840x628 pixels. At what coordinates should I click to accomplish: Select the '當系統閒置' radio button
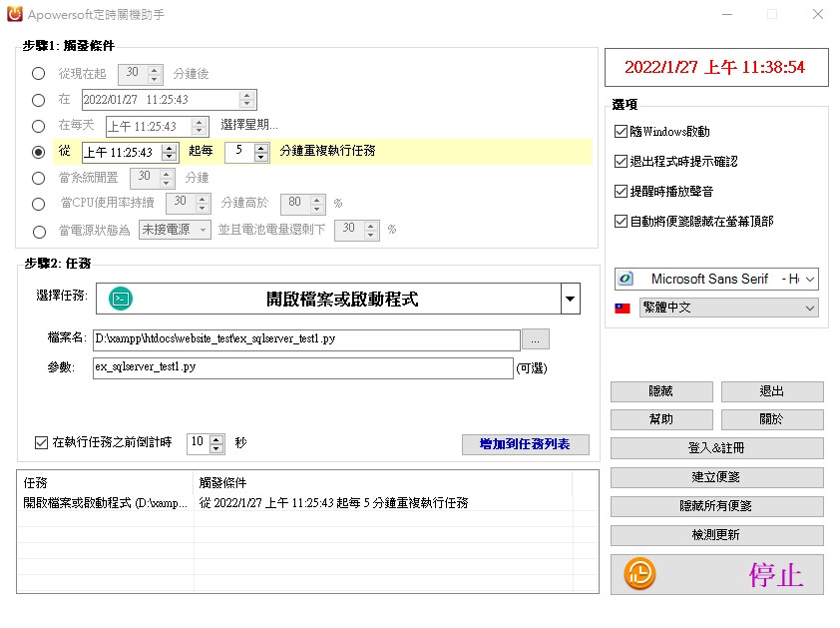(x=38, y=178)
